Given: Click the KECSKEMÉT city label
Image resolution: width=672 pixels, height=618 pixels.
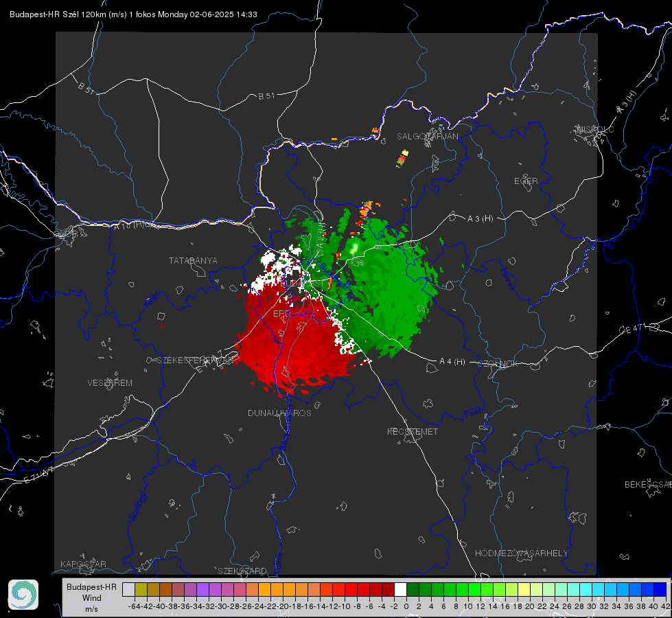Looking at the screenshot, I should 413,432.
